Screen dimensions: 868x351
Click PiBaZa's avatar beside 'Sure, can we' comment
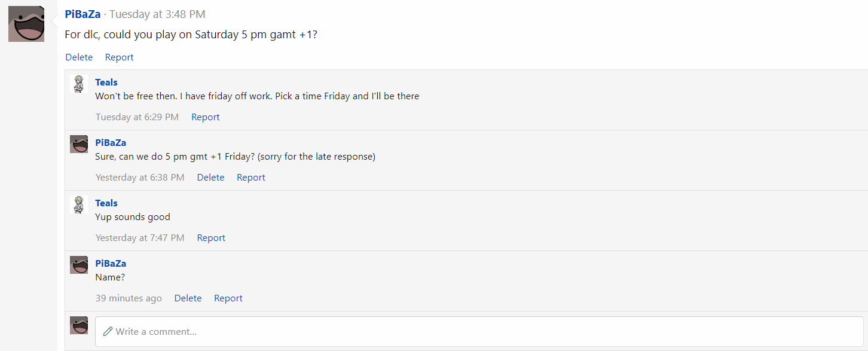coord(79,144)
